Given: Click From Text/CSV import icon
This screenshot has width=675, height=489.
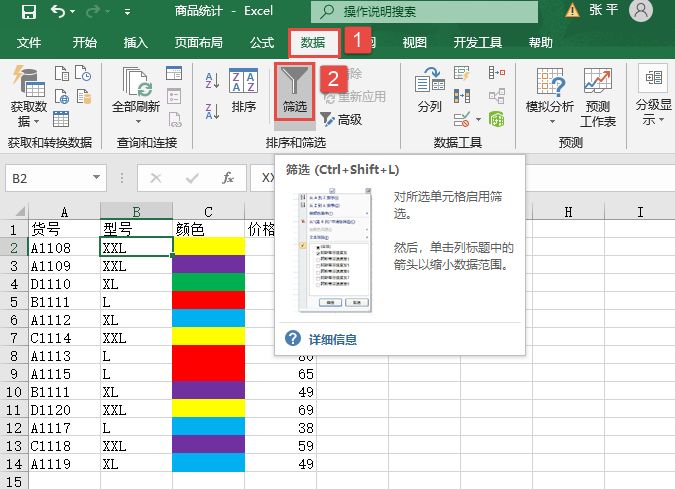Looking at the screenshot, I should (x=62, y=74).
